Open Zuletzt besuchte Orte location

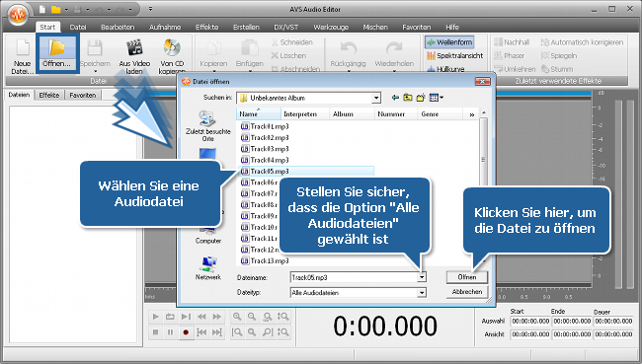tap(208, 126)
